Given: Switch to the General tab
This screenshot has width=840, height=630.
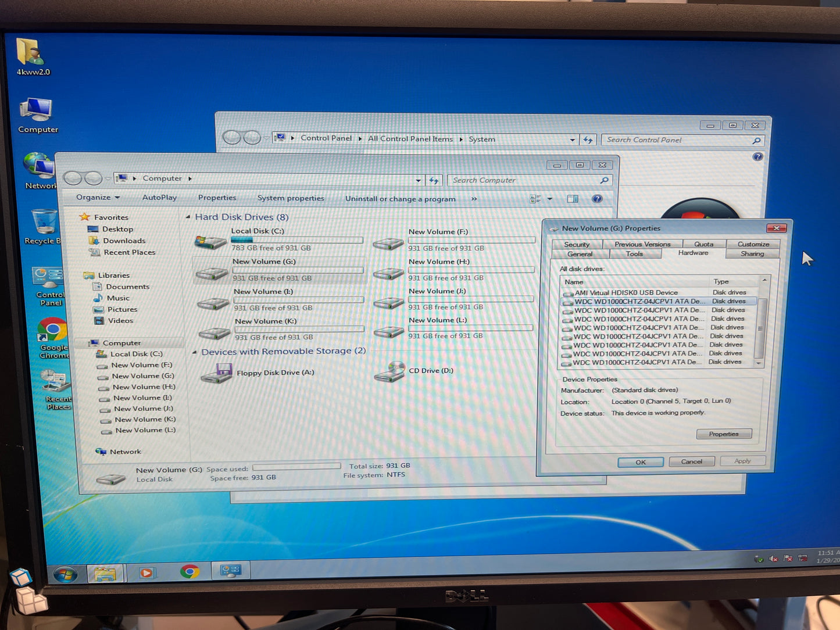Looking at the screenshot, I should coord(580,254).
